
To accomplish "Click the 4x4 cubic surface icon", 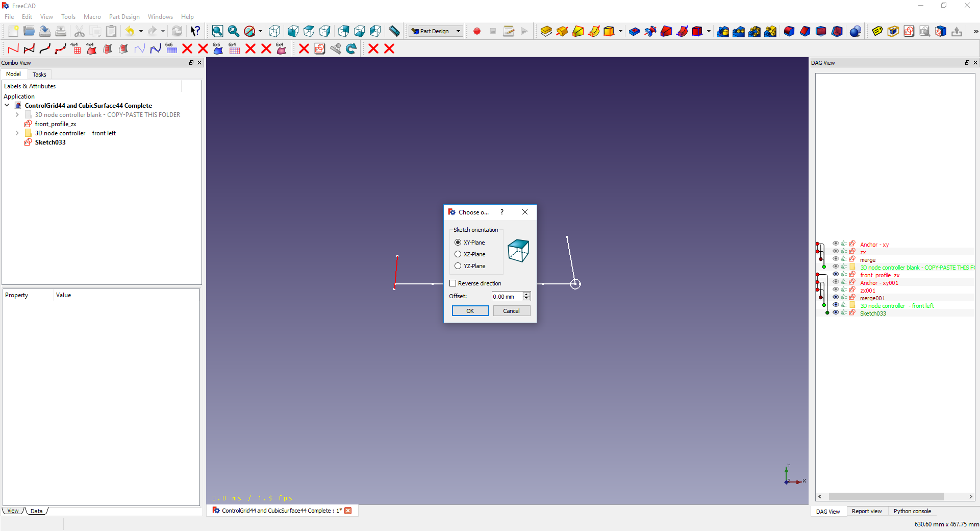I will point(92,49).
